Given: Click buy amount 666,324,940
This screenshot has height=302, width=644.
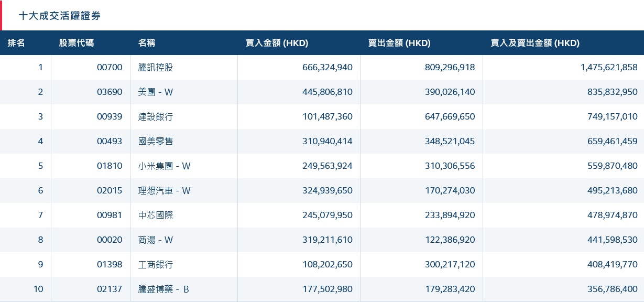Looking at the screenshot, I should (x=328, y=67).
